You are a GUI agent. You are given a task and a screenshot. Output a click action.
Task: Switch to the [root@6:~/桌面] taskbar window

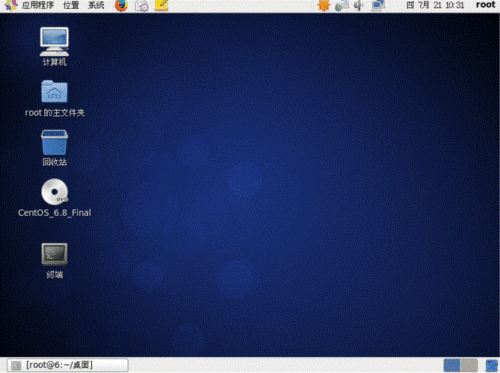68,365
